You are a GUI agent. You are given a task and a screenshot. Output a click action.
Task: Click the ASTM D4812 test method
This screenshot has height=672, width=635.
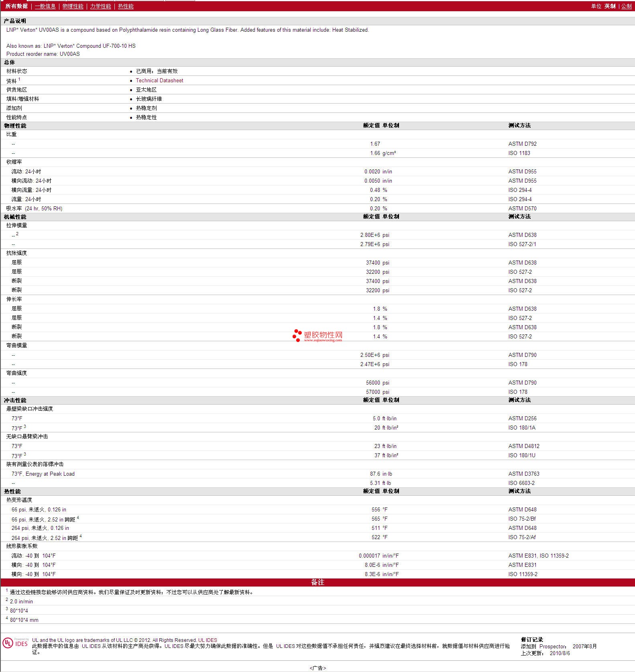click(x=524, y=446)
